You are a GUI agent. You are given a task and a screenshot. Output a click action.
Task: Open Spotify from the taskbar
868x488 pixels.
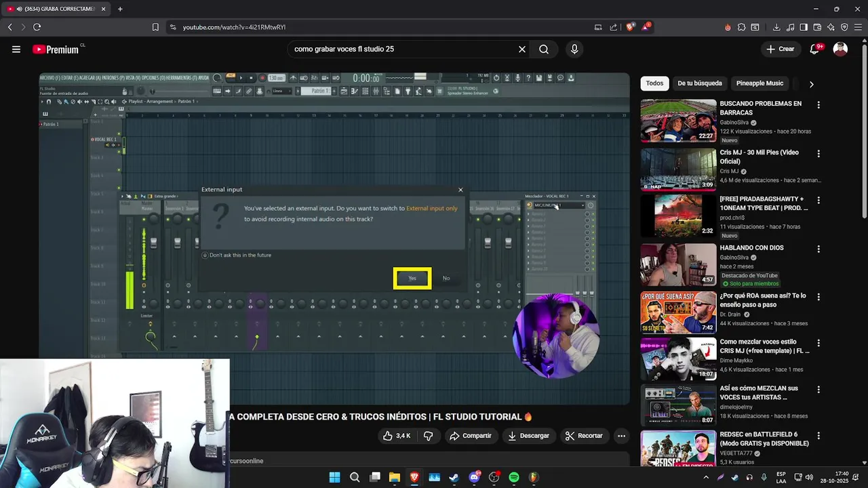click(x=514, y=477)
